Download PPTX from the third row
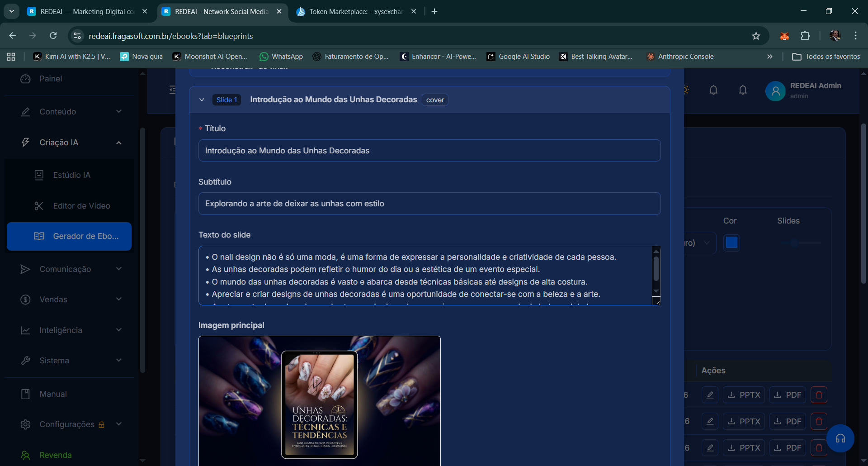This screenshot has width=868, height=466. (744, 448)
